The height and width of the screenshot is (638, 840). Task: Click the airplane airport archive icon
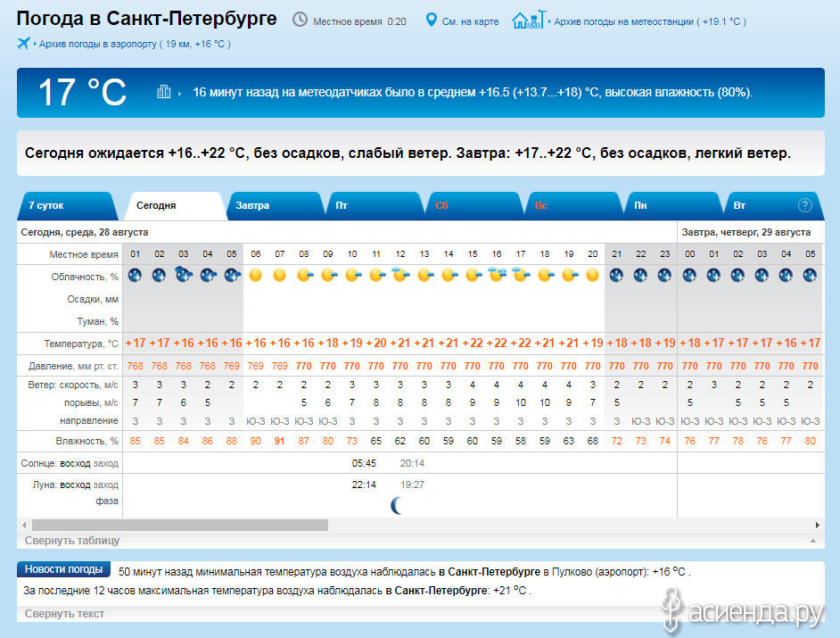(23, 44)
